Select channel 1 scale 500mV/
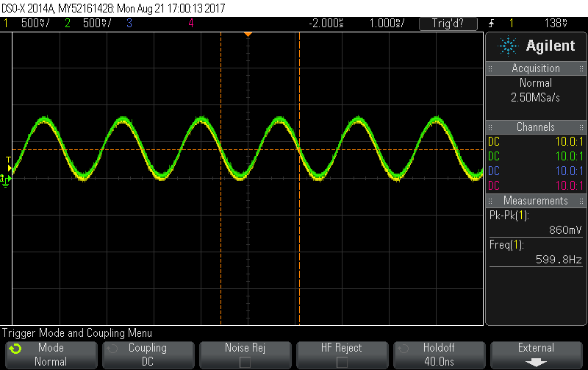This screenshot has height=370, width=588. coord(35,24)
